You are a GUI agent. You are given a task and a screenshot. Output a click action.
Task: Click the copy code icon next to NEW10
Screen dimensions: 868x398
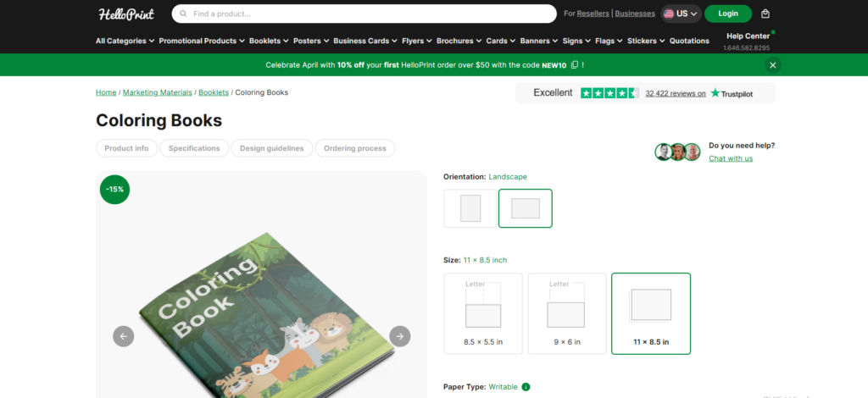[575, 65]
